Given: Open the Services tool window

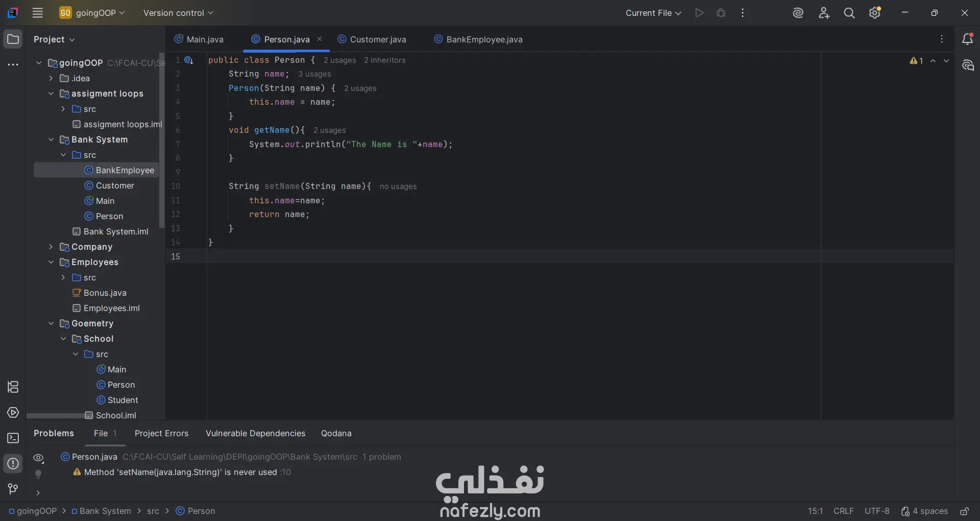Looking at the screenshot, I should [13, 413].
